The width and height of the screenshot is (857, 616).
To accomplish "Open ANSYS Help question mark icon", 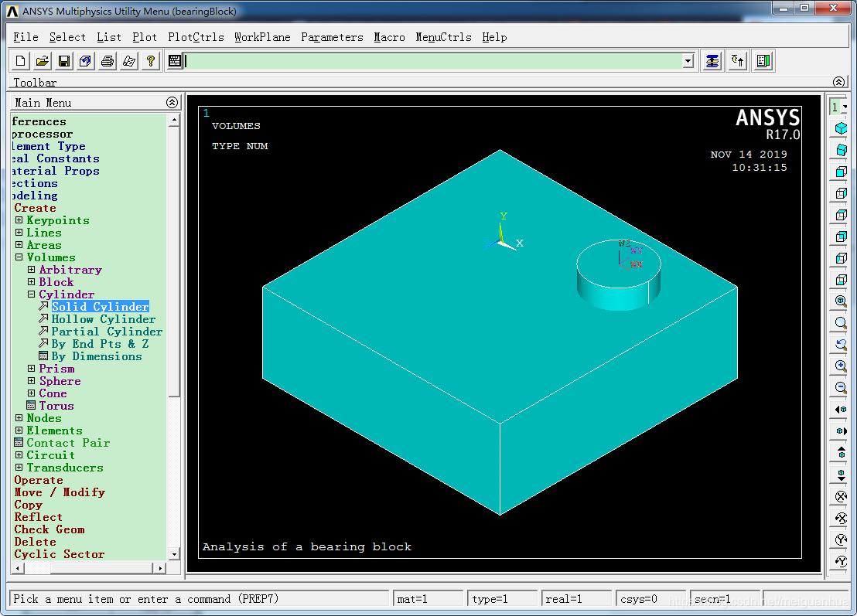I will point(151,61).
